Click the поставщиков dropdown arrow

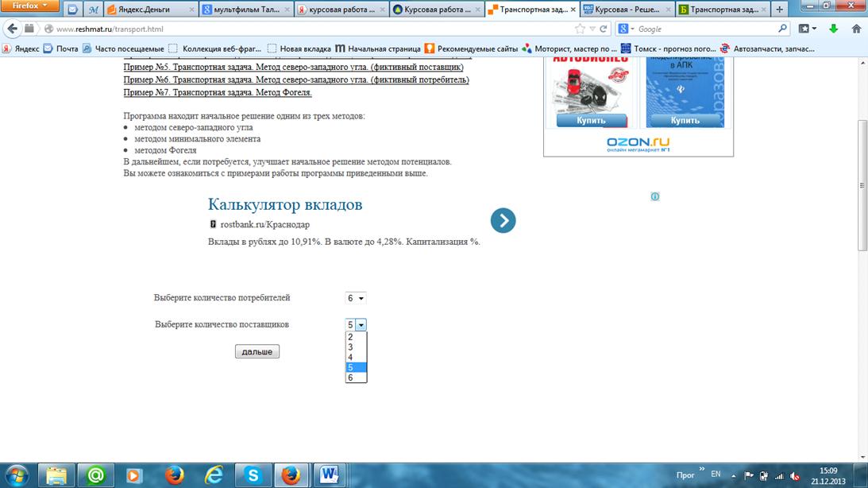click(361, 325)
